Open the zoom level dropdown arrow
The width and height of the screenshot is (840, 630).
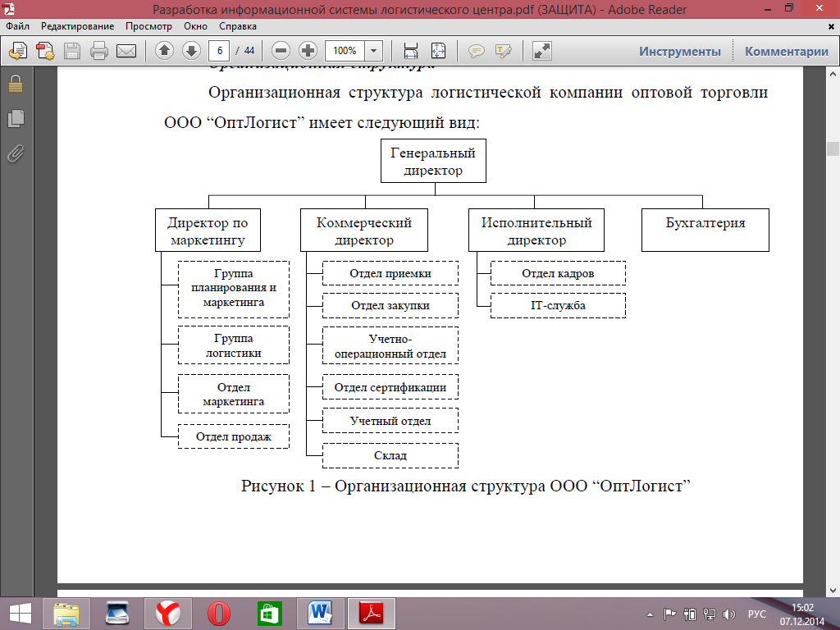tap(374, 51)
